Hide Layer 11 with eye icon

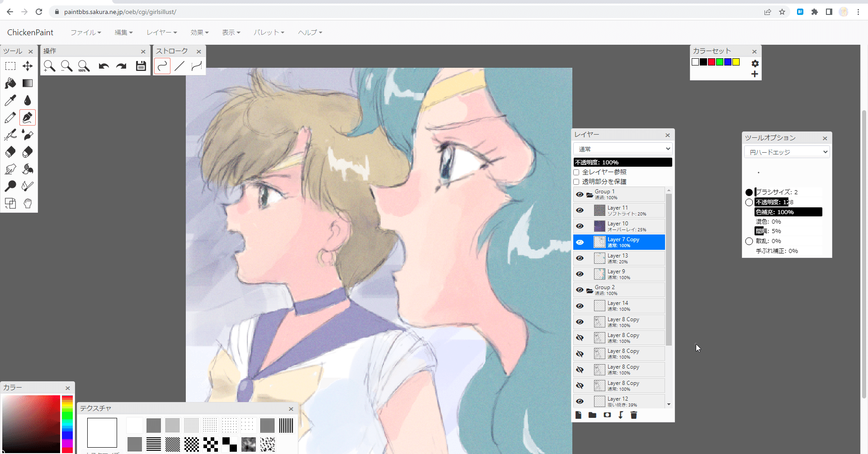(580, 211)
